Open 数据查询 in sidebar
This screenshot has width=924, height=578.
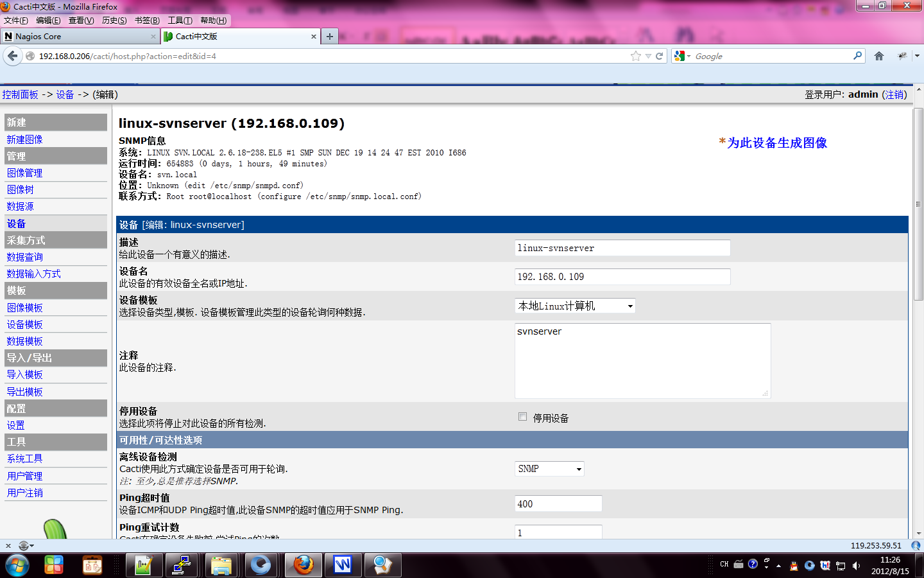24,257
